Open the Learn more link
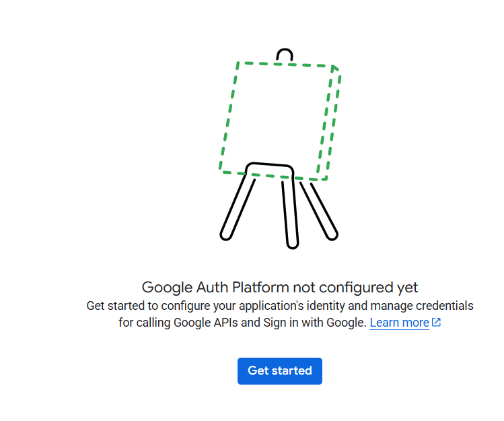Image resolution: width=504 pixels, height=421 pixels. click(399, 323)
